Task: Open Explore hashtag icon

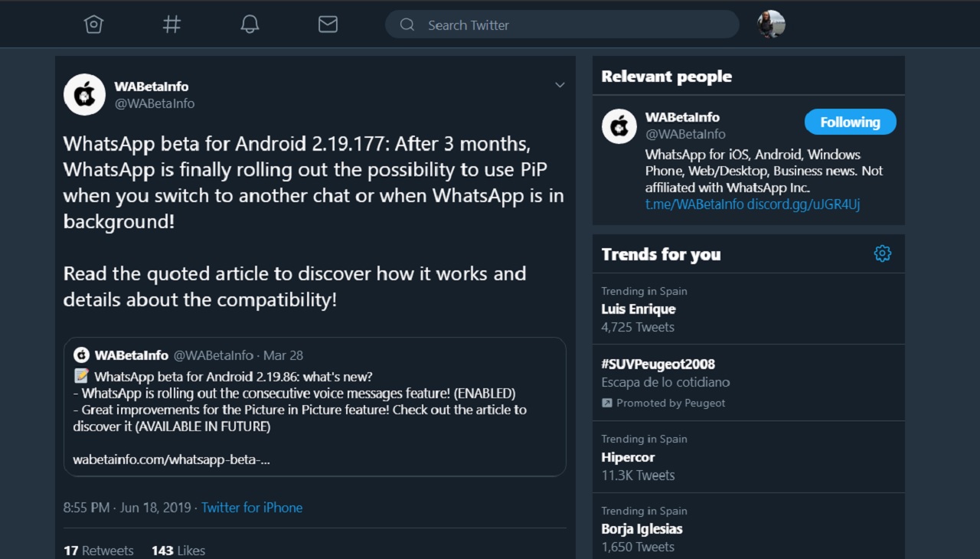Action: pos(171,25)
